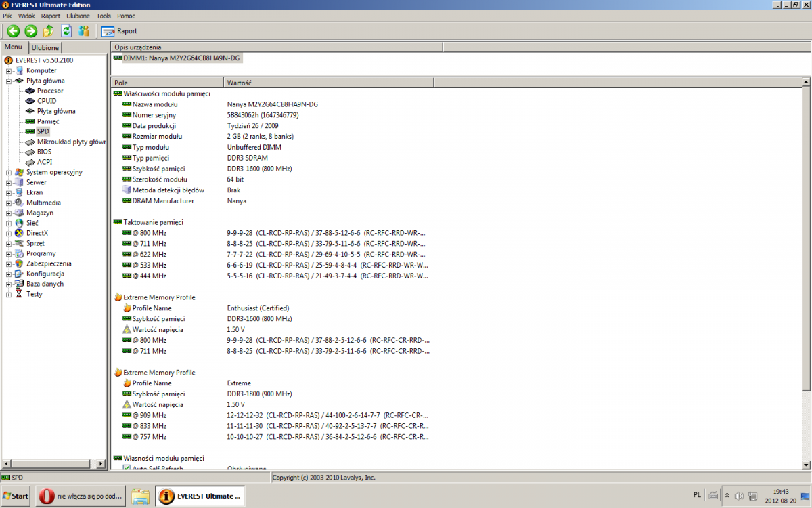
Task: Collapse the Płyta główna tree branch
Action: (9, 81)
